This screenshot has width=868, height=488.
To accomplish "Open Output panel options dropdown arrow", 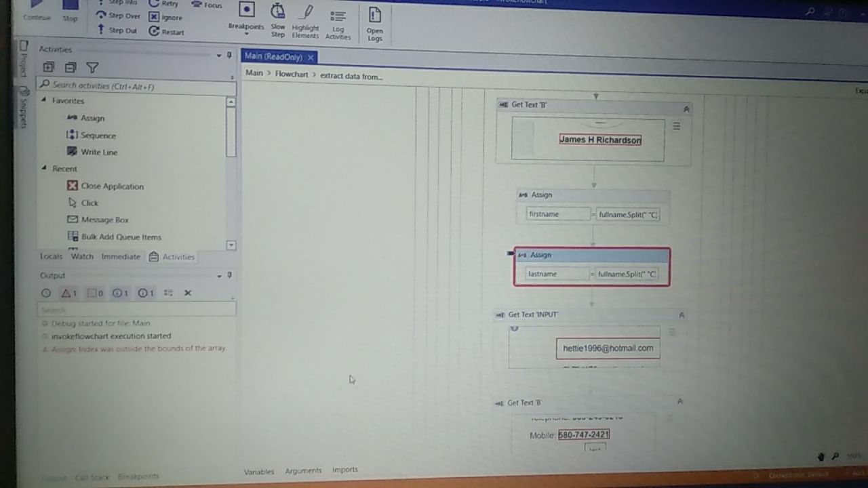I will pyautogui.click(x=219, y=276).
